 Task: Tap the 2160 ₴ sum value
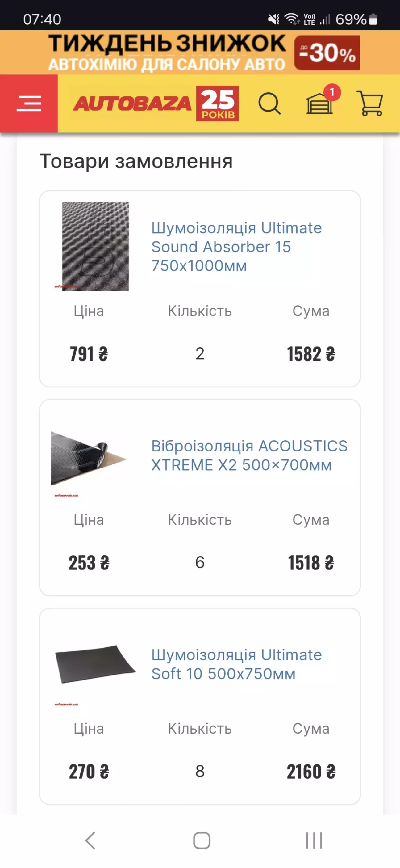click(311, 772)
